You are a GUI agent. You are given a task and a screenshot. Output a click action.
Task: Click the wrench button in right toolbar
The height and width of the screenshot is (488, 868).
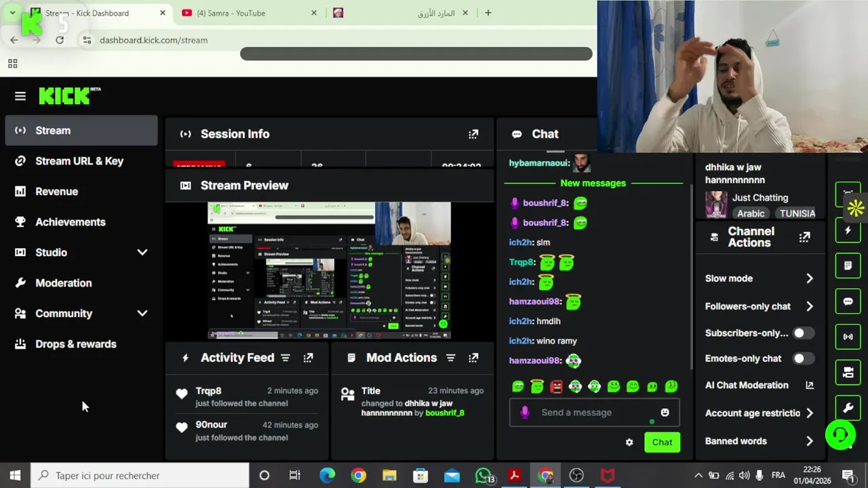click(848, 407)
